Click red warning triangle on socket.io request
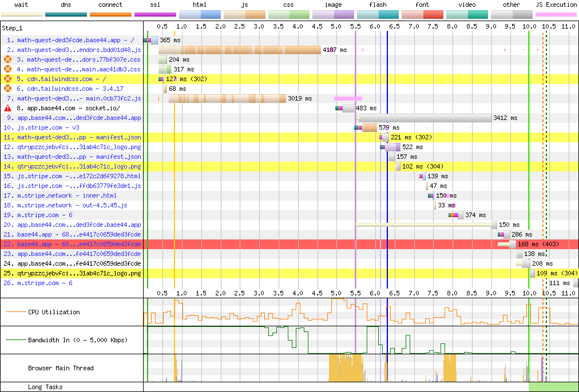This screenshot has height=392, width=579. click(x=8, y=108)
